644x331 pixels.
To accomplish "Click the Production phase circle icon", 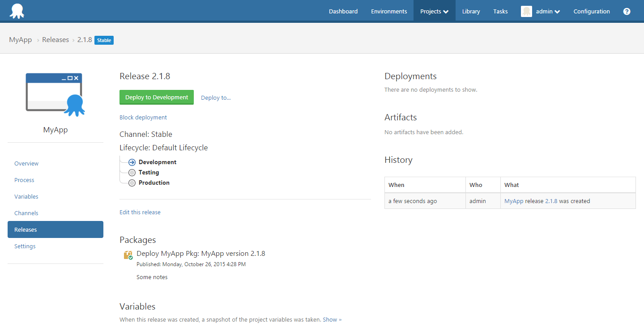I will 132,183.
